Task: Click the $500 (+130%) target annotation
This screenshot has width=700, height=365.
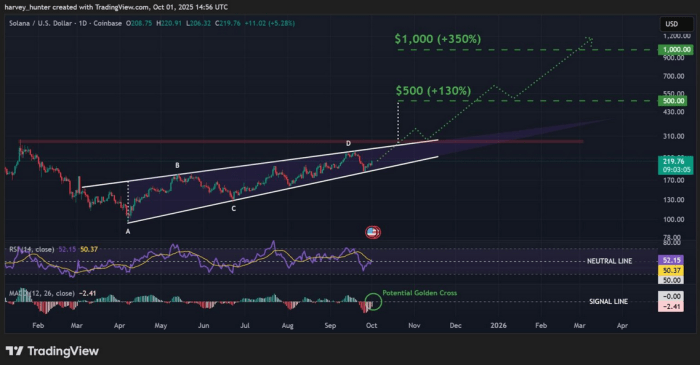Action: tap(433, 91)
